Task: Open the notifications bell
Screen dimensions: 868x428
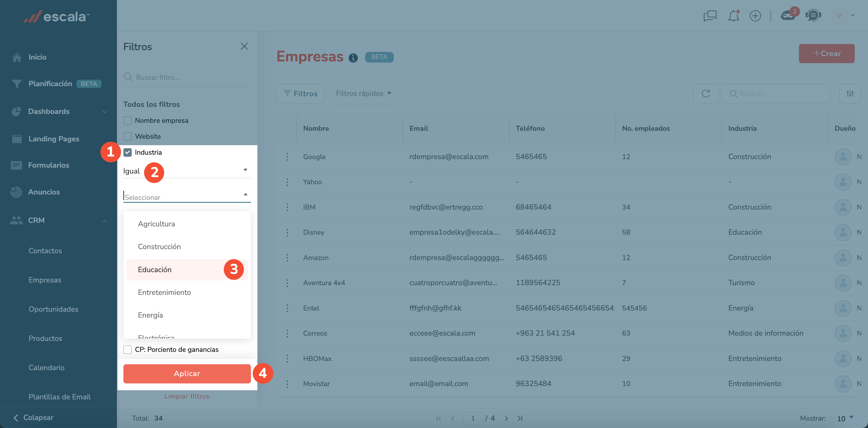Action: point(734,16)
